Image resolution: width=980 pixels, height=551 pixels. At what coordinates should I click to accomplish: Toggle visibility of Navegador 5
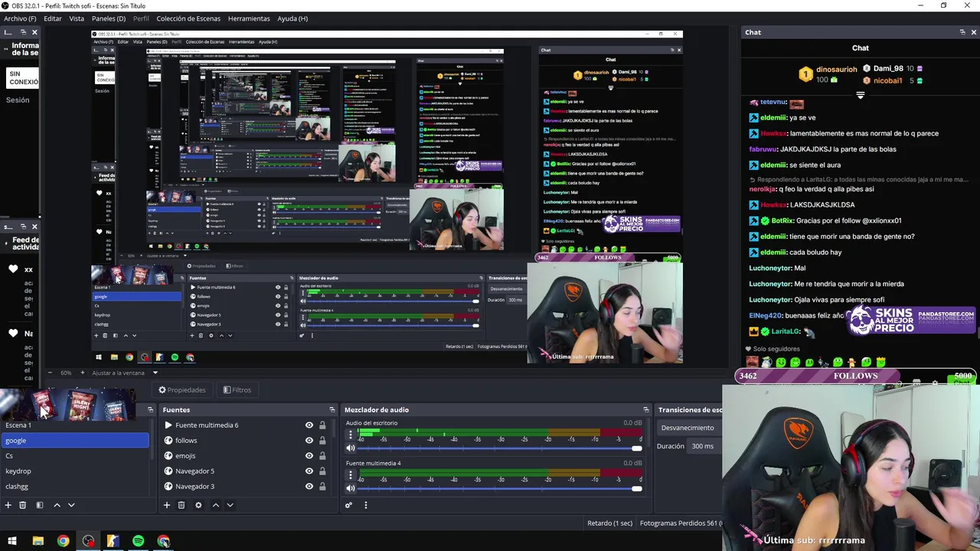coord(309,471)
